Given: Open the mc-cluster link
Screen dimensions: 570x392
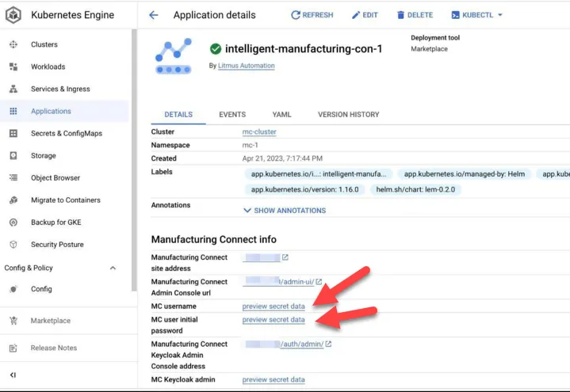Looking at the screenshot, I should (x=259, y=132).
